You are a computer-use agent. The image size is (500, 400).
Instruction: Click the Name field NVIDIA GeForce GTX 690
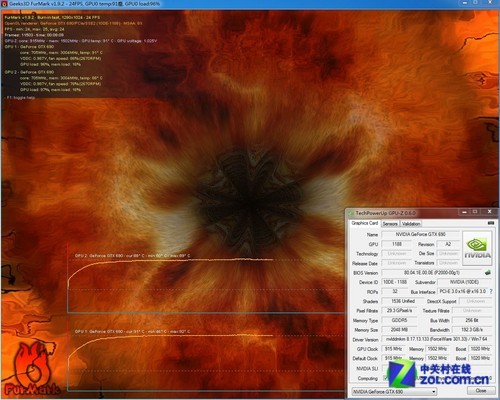(421, 234)
